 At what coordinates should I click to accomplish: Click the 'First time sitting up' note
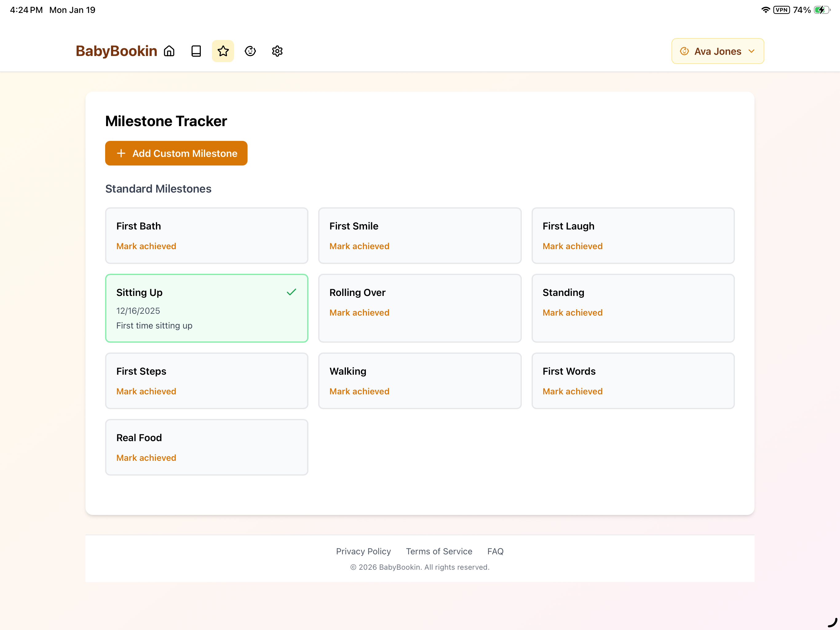tap(154, 326)
